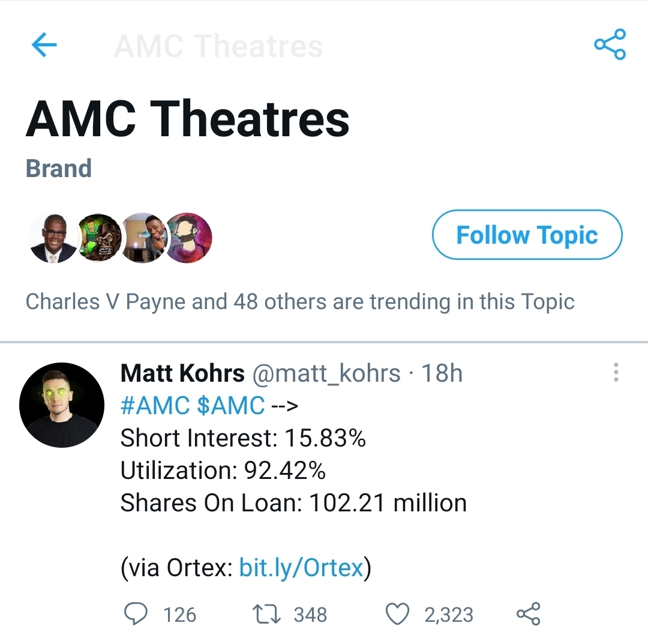Image resolution: width=648 pixels, height=644 pixels.
Task: Tap the third trending user avatar
Action: (145, 238)
